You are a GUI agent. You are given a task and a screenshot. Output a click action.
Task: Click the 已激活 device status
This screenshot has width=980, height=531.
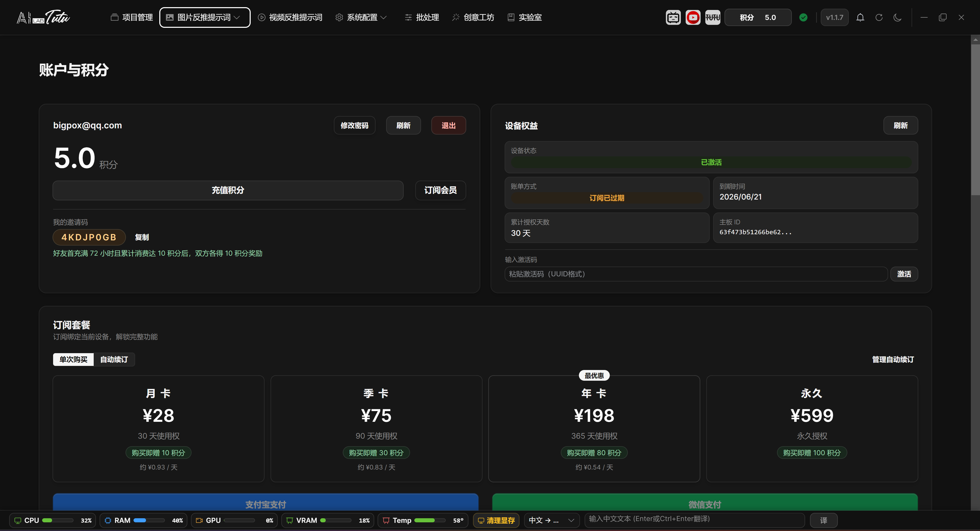tap(711, 163)
